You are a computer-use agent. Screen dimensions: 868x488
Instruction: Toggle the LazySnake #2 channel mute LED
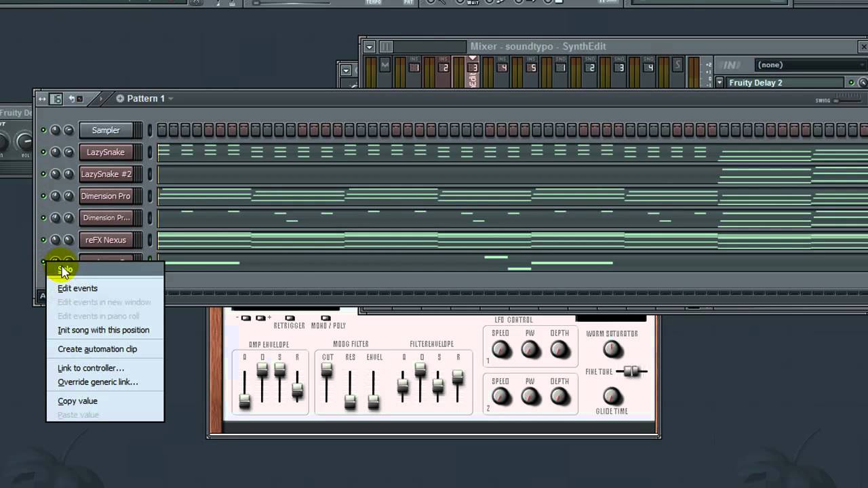pos(43,174)
